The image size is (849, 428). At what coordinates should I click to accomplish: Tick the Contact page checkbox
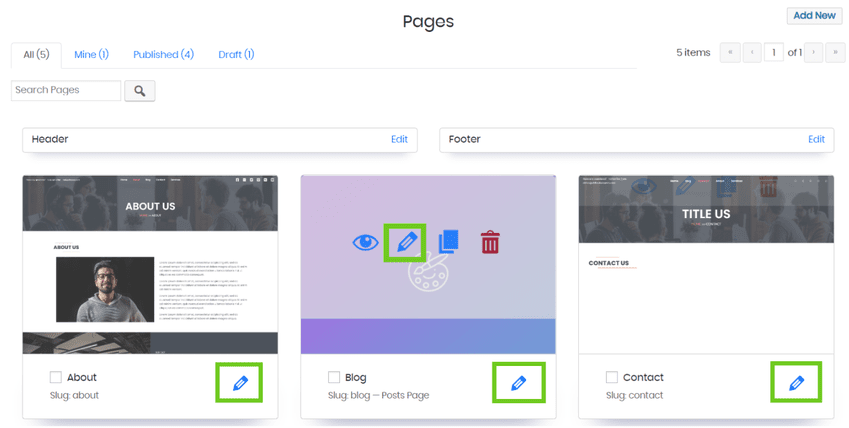(612, 378)
